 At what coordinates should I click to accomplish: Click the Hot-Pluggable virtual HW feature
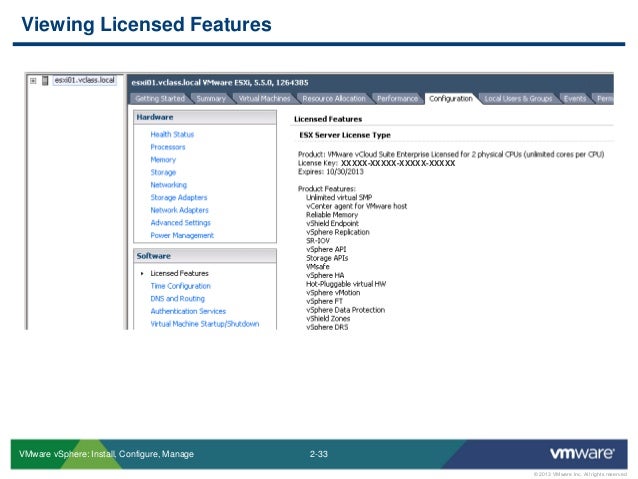point(346,284)
